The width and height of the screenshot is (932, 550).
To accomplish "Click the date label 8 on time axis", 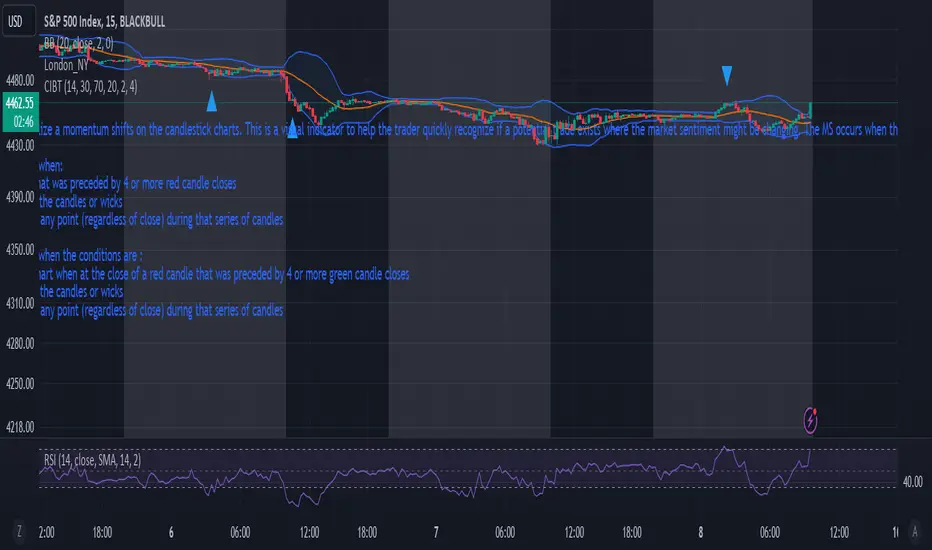I will (701, 532).
